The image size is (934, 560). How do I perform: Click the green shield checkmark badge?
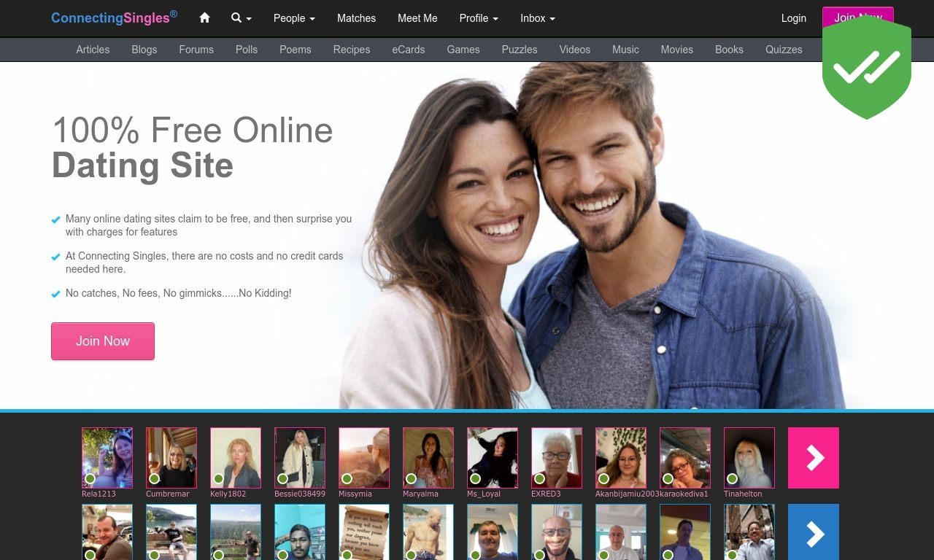pyautogui.click(x=867, y=68)
